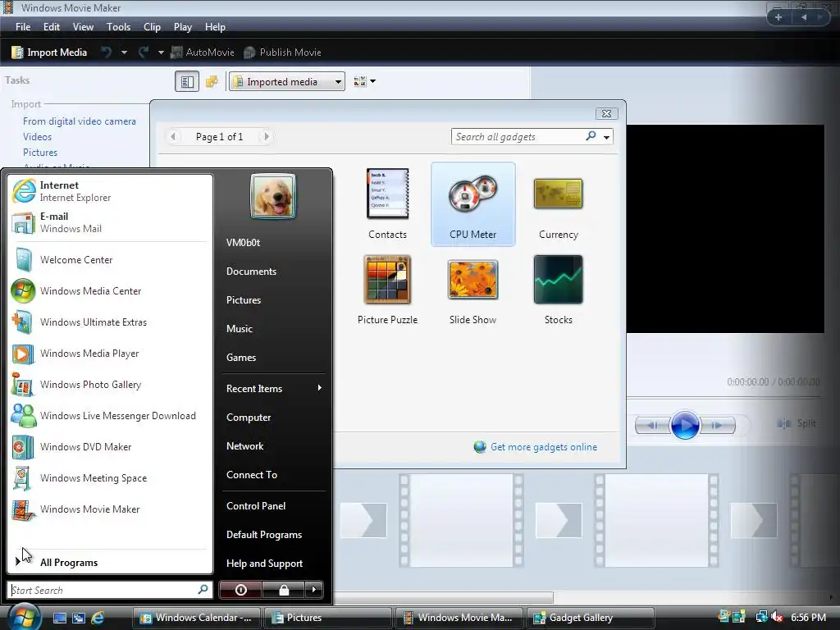Click the Videos import link
The width and height of the screenshot is (840, 630).
(38, 137)
